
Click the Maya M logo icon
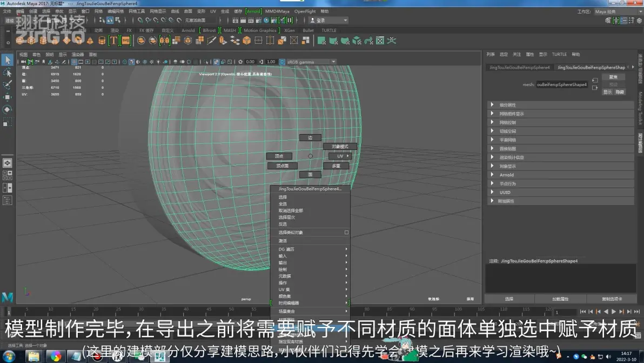(8, 297)
